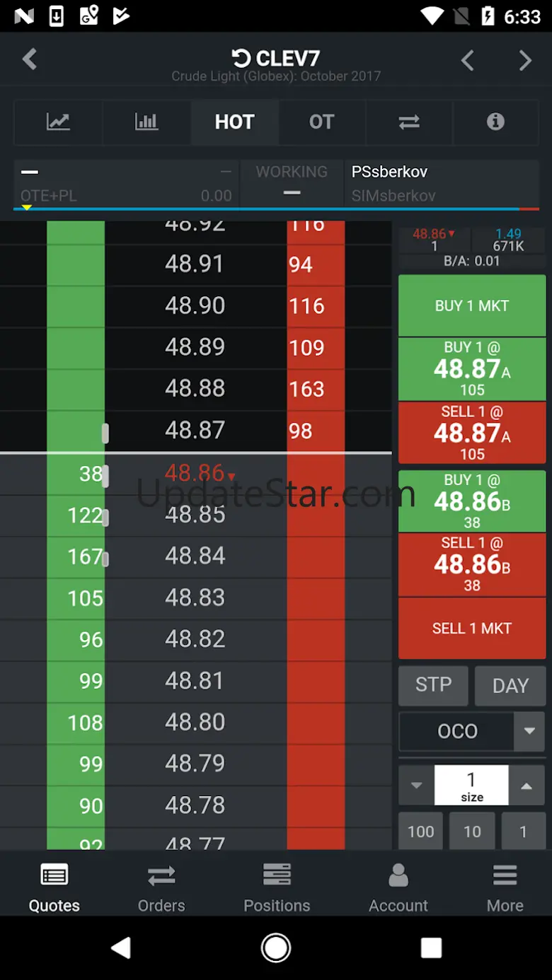Toggle the DAY duration button
Viewport: 552px width, 980px height.
[x=510, y=685]
